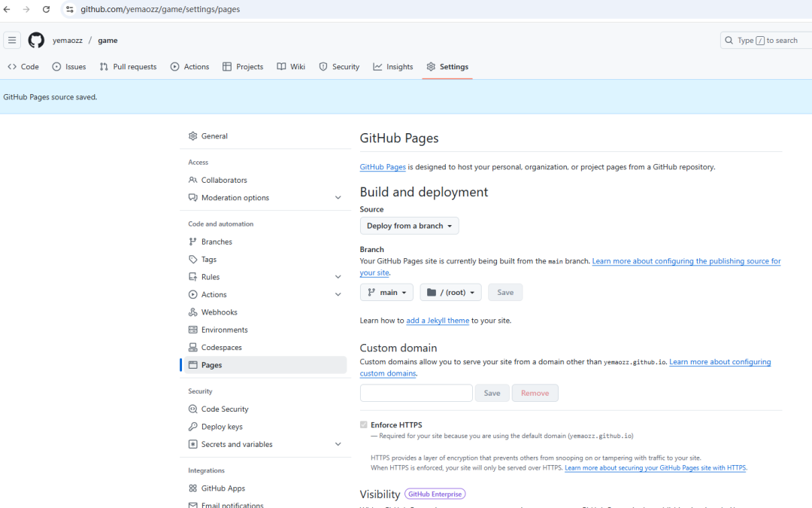Click the Code Security shield-search icon
Image resolution: width=812 pixels, height=508 pixels.
(192, 409)
